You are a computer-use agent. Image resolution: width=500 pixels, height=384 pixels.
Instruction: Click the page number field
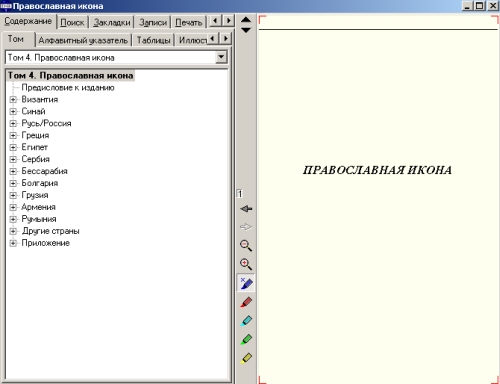pyautogui.click(x=240, y=194)
